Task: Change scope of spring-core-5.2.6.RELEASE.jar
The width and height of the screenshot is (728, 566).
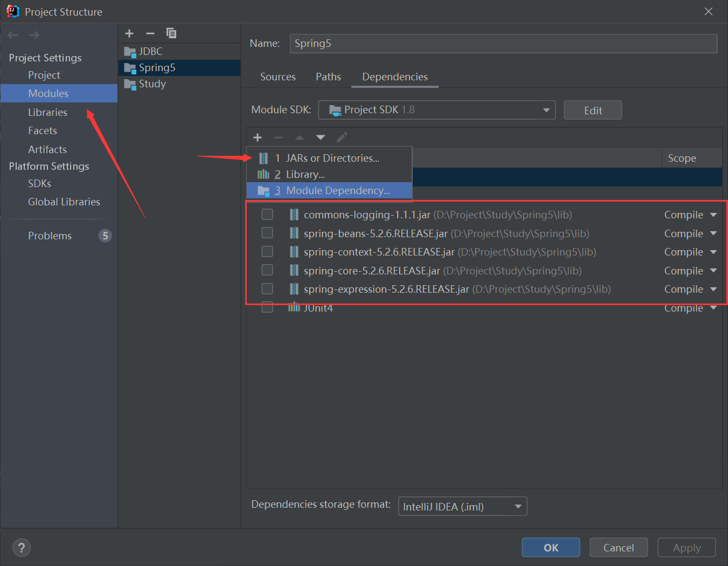Action: (x=690, y=271)
